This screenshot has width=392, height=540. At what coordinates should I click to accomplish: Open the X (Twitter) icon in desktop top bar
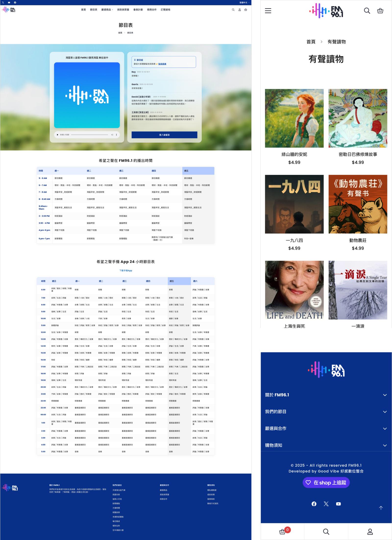click(3, 2)
